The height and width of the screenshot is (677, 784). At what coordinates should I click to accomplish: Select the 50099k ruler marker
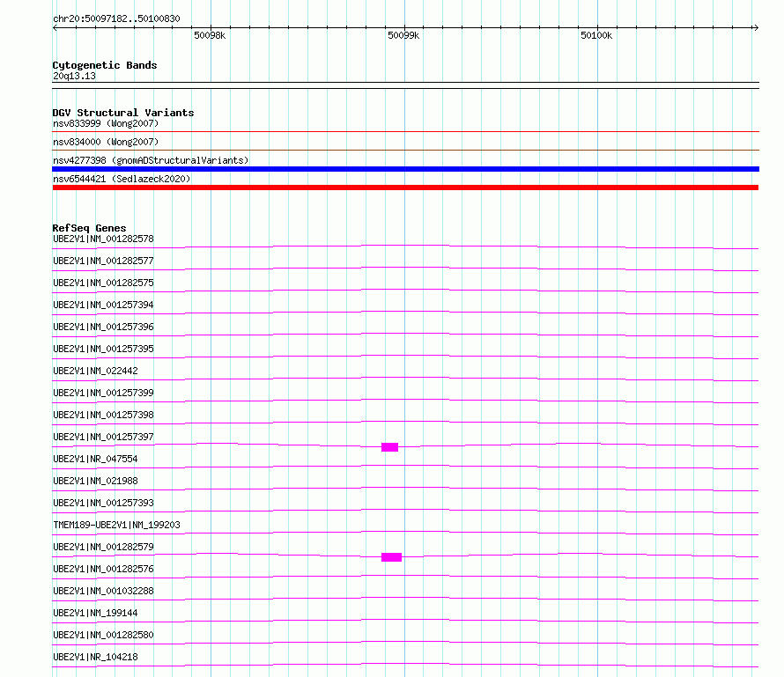pos(403,35)
